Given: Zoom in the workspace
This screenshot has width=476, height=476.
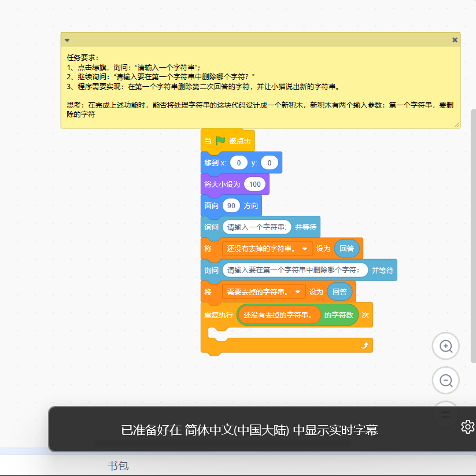Looking at the screenshot, I should [x=445, y=346].
